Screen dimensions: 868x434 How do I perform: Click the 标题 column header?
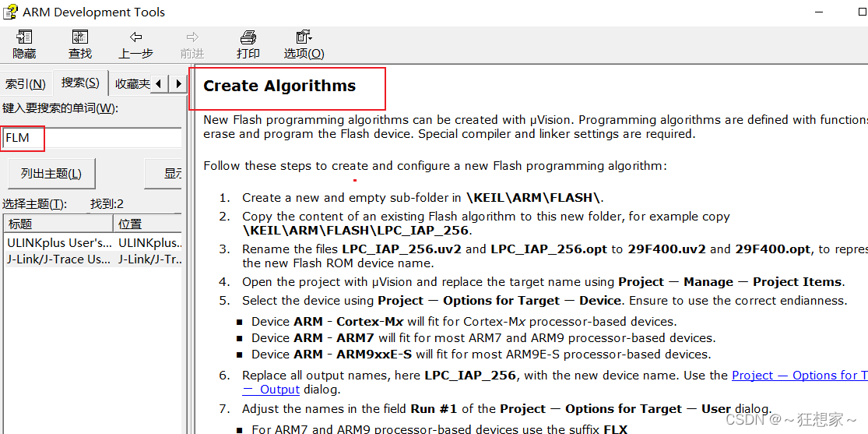[x=58, y=224]
